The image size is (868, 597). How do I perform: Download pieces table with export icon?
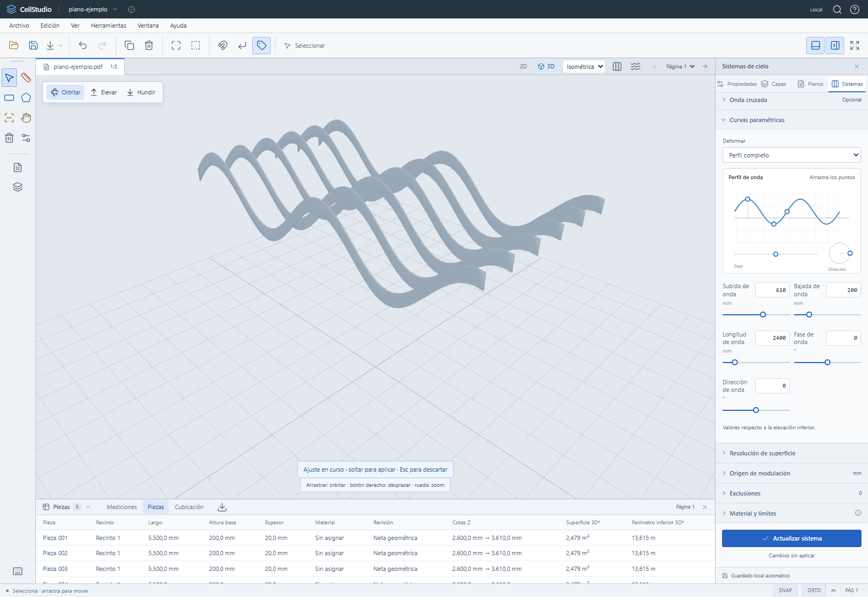tap(222, 507)
